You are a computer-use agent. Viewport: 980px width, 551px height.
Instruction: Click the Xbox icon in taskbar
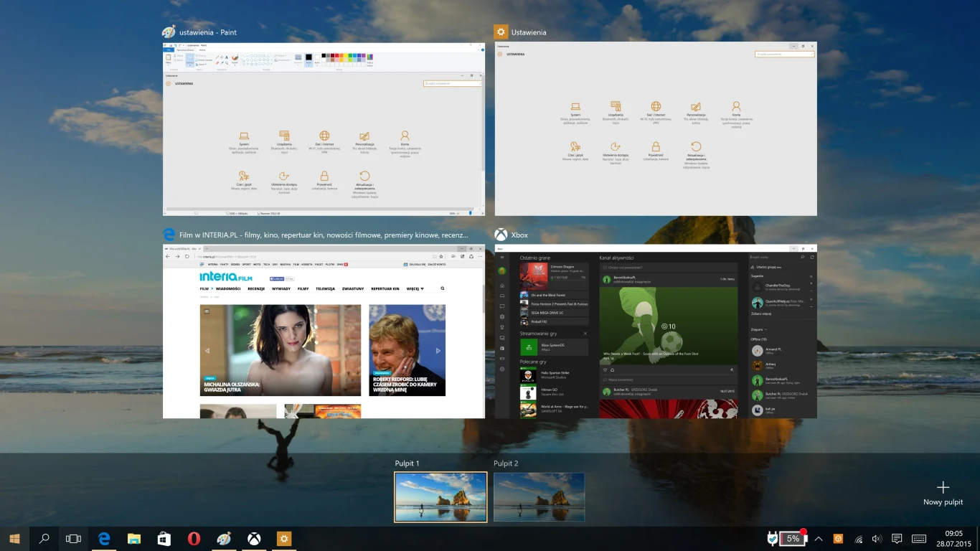pyautogui.click(x=254, y=538)
